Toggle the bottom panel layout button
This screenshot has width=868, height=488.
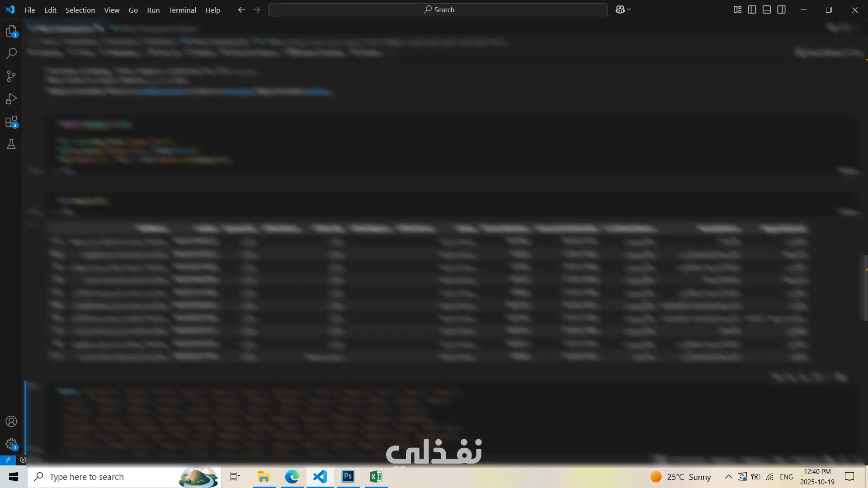(x=767, y=9)
